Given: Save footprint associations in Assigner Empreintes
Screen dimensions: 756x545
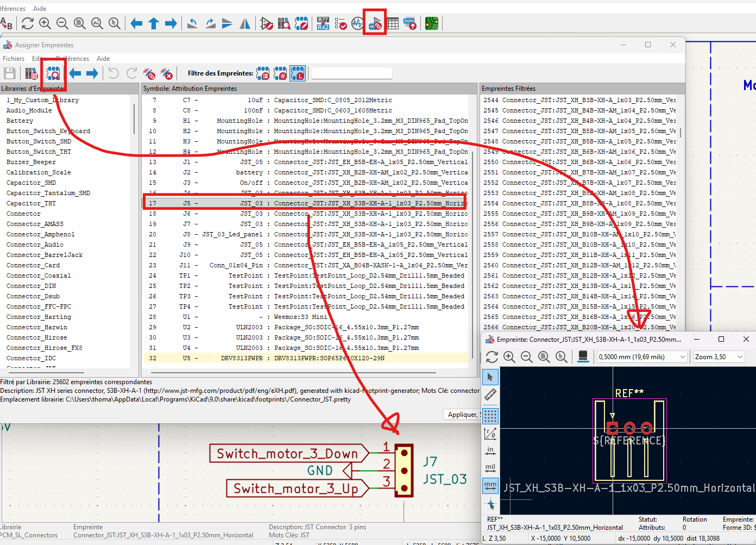Looking at the screenshot, I should click(10, 73).
